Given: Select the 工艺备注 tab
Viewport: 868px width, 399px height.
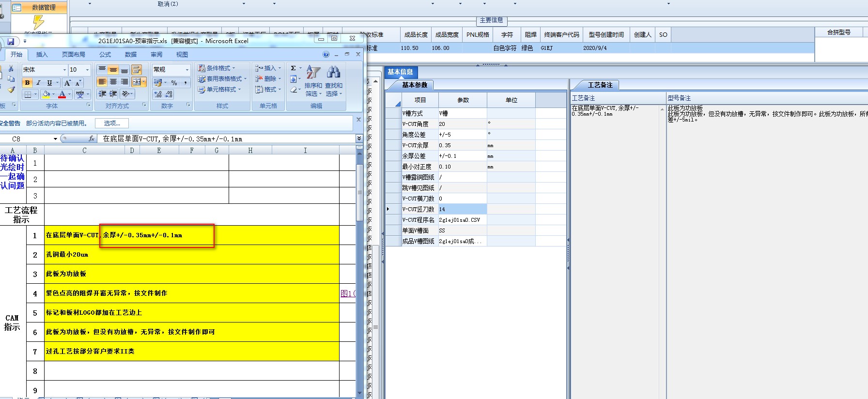Looking at the screenshot, I should pos(600,85).
